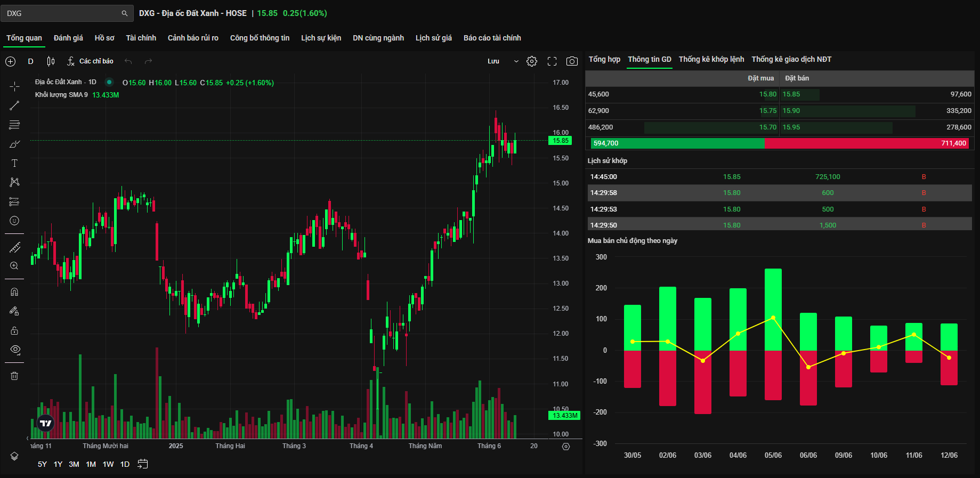This screenshot has height=478, width=980.
Task: Add symbol with the plus circle icon
Action: [x=10, y=61]
